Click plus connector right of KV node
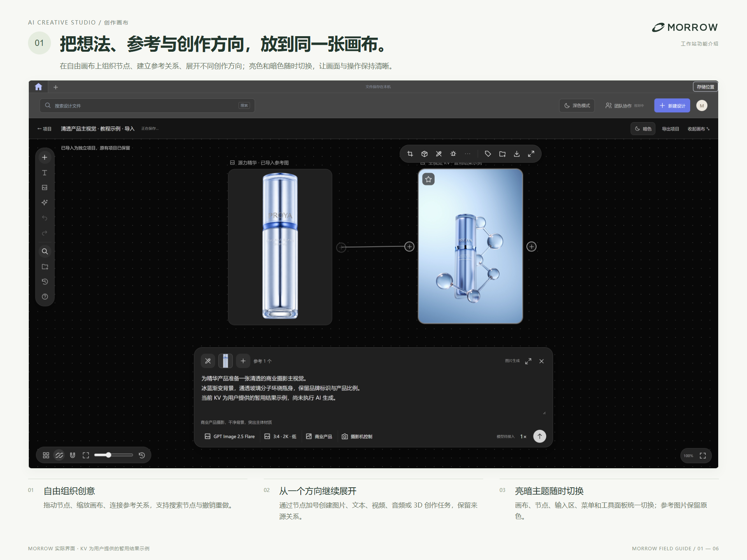The image size is (747, 560). pos(531,247)
